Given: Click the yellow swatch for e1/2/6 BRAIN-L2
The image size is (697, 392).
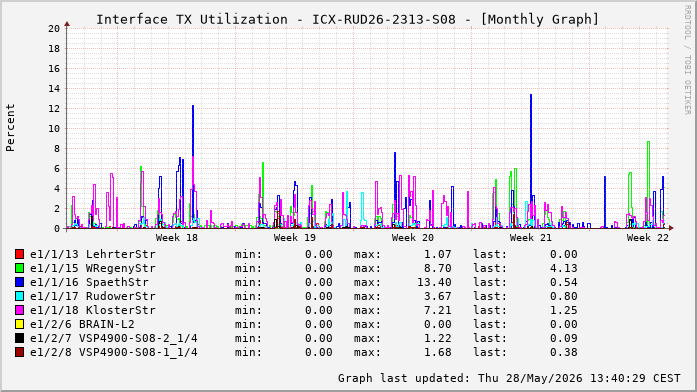Looking at the screenshot, I should click(19, 324).
